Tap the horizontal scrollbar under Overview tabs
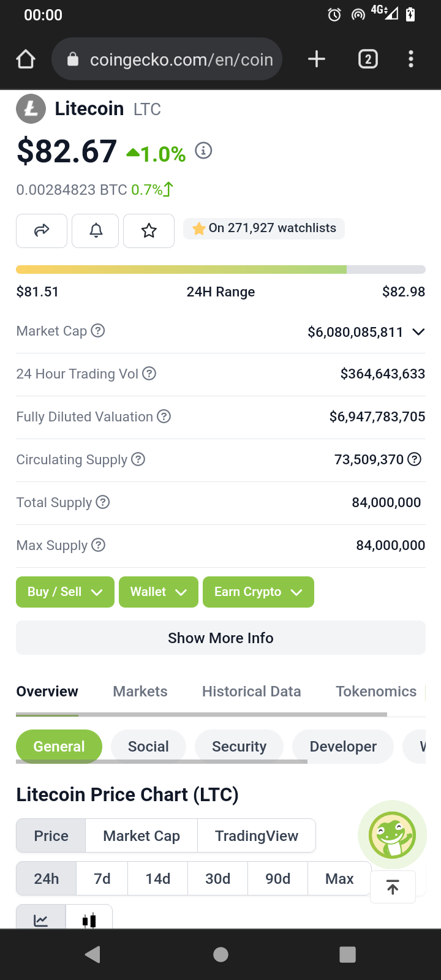Viewport: 441px width, 980px height. [x=202, y=714]
